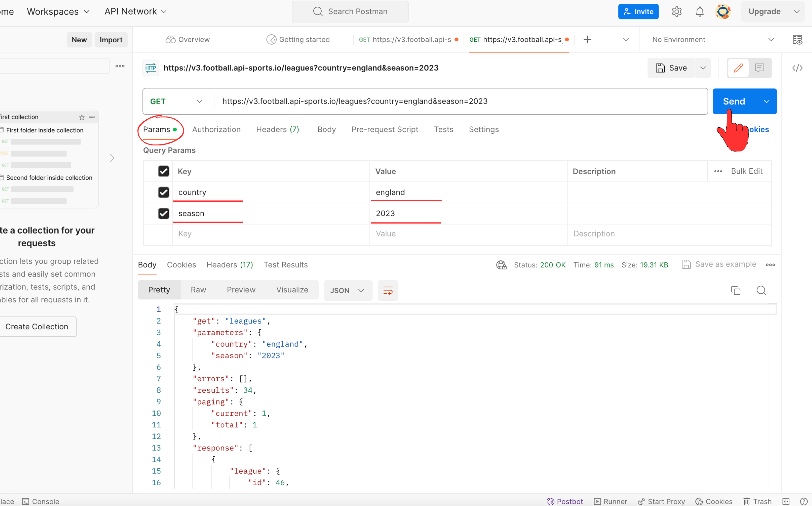Open the search response icon

coord(761,290)
